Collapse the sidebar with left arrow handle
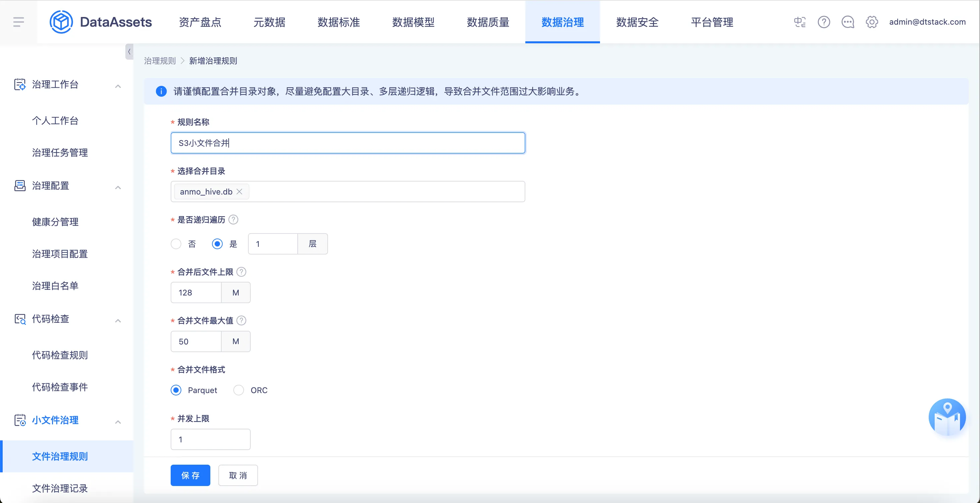980x503 pixels. (129, 52)
